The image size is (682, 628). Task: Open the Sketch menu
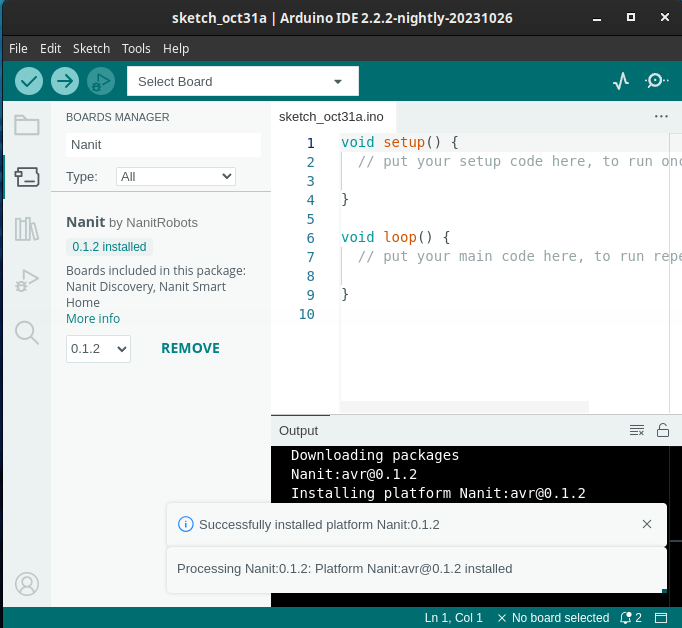click(91, 49)
